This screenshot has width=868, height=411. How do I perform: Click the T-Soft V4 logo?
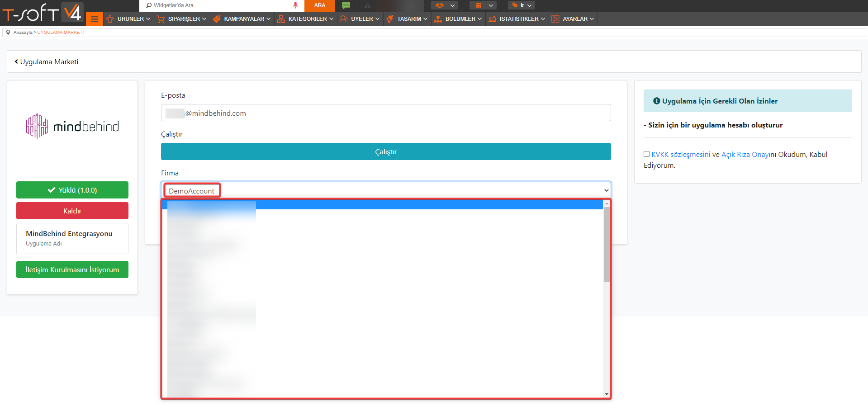42,13
